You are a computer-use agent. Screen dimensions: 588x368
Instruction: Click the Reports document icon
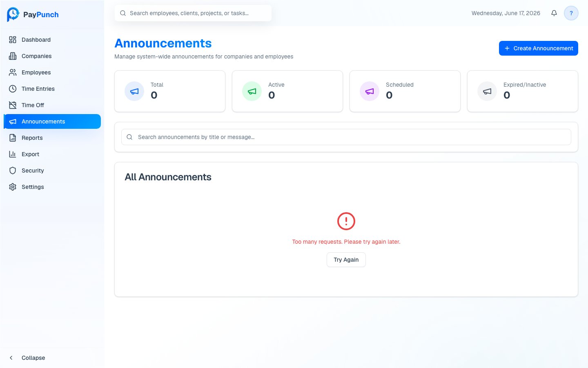(13, 138)
